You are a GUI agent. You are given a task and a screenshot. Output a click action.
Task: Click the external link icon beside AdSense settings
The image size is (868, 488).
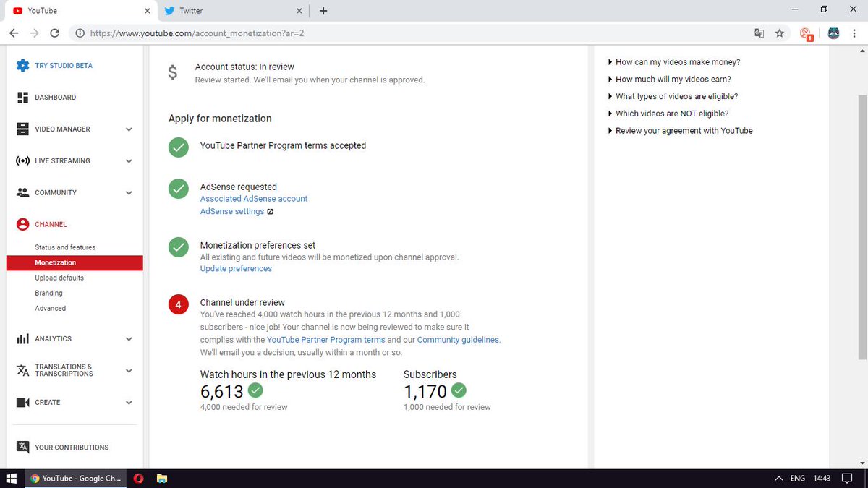(x=270, y=212)
